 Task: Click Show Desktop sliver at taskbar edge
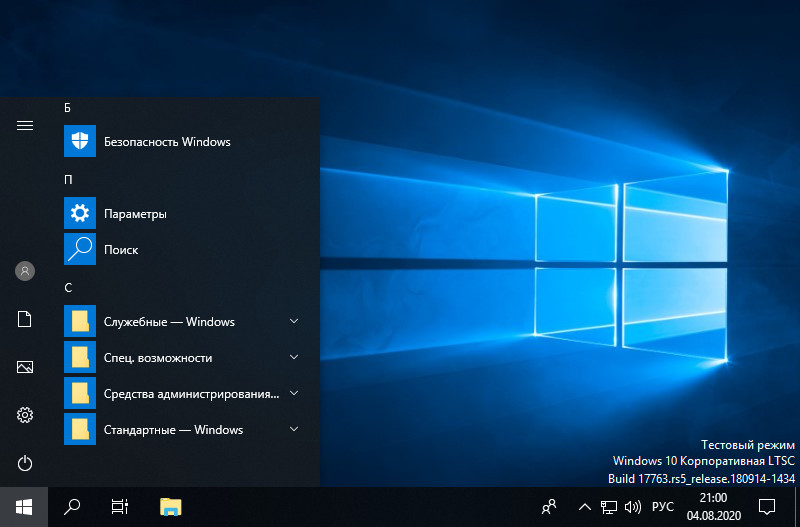click(797, 507)
